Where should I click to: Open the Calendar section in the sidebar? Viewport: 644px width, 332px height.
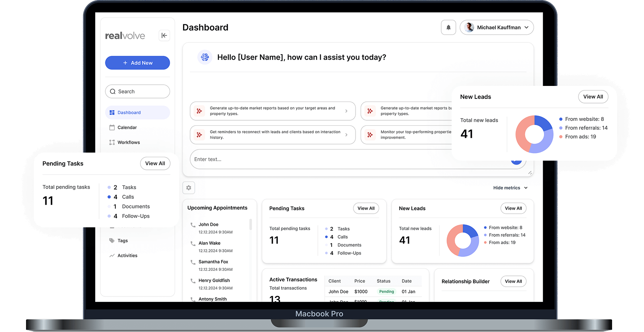click(x=127, y=127)
